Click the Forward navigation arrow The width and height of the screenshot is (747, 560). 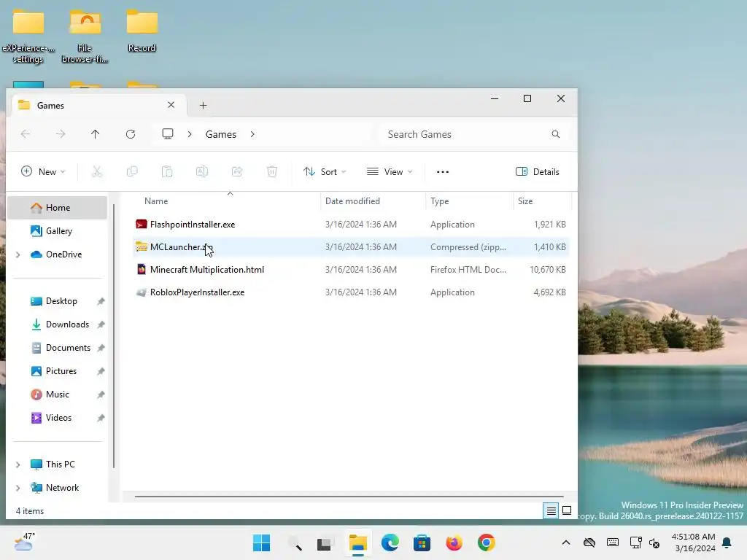tap(61, 134)
